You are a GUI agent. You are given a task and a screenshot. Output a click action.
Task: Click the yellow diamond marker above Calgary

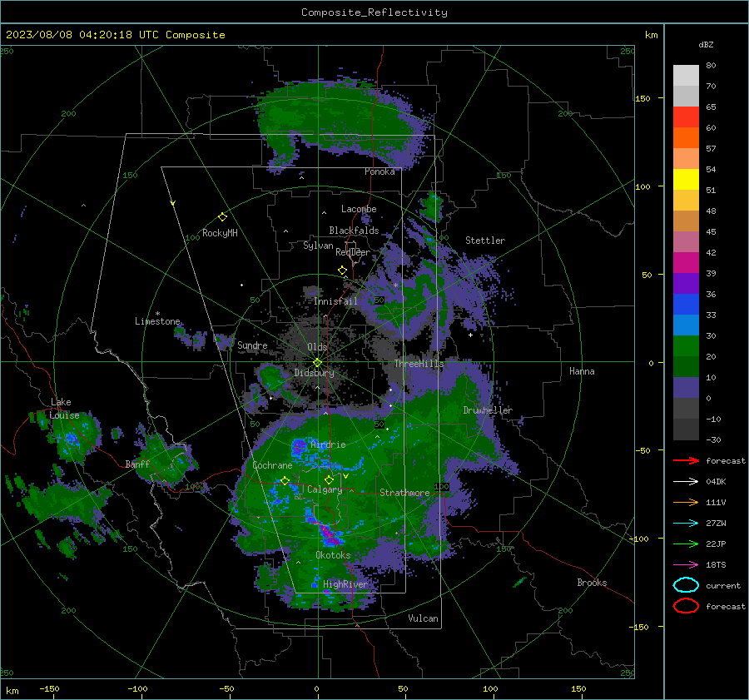coord(329,479)
